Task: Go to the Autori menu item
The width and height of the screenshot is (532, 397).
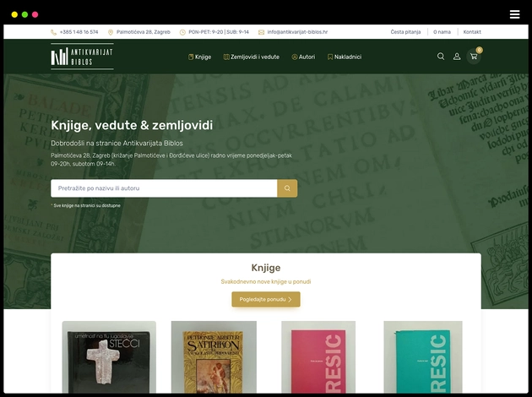Action: pos(303,57)
